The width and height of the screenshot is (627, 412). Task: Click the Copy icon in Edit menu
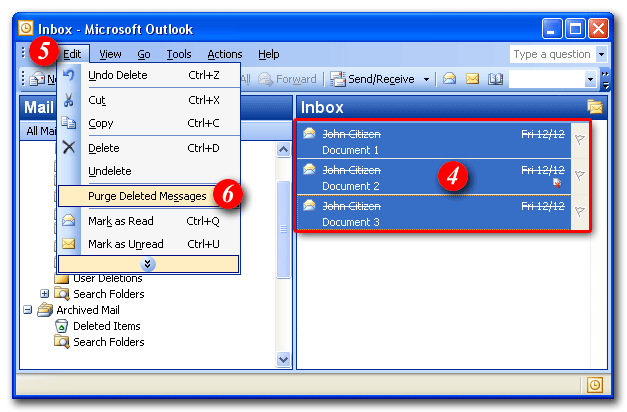point(68,123)
